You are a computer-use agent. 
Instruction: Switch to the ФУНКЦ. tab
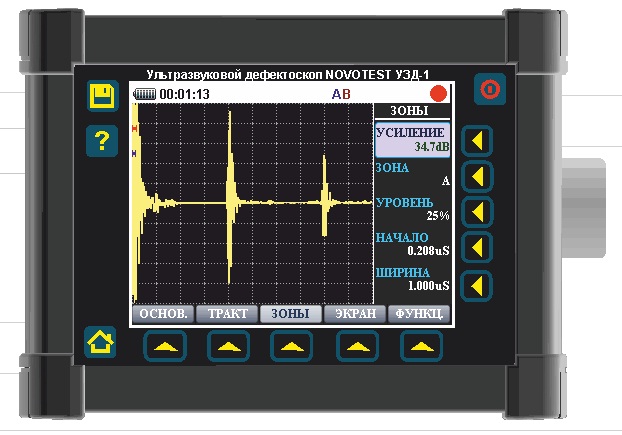(x=419, y=314)
